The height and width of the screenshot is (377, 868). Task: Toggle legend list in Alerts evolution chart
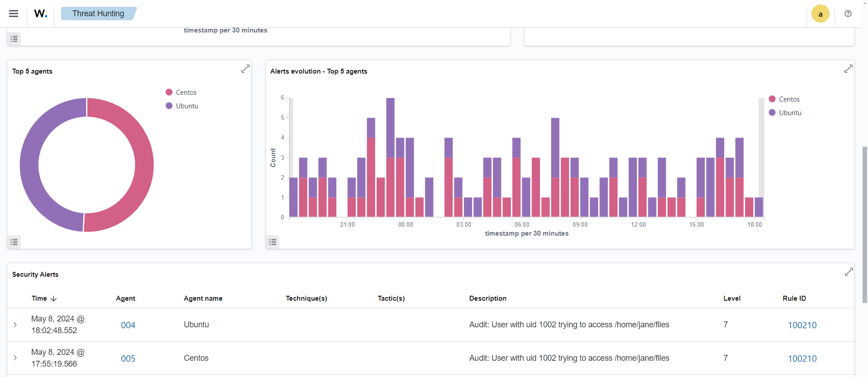(273, 242)
